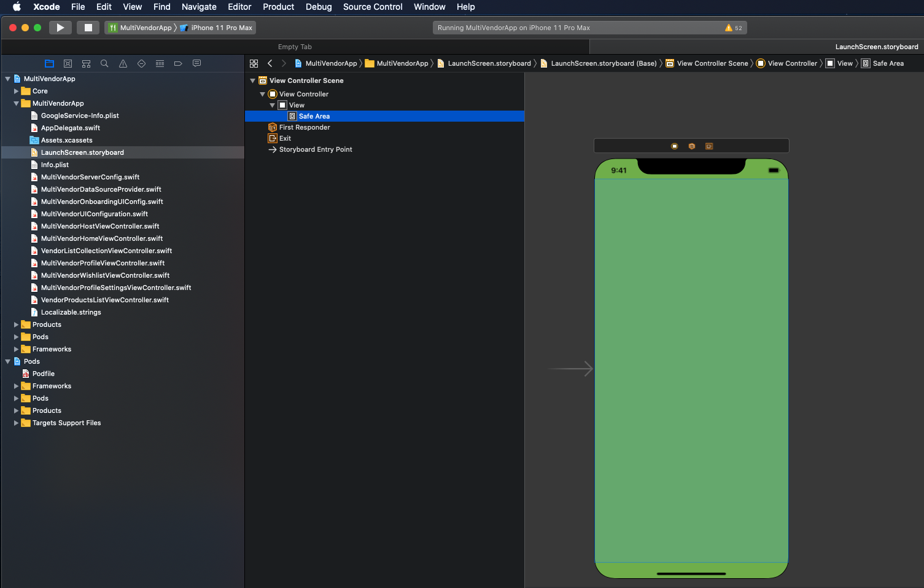Open the Product menu
The image size is (924, 588).
(x=279, y=7)
